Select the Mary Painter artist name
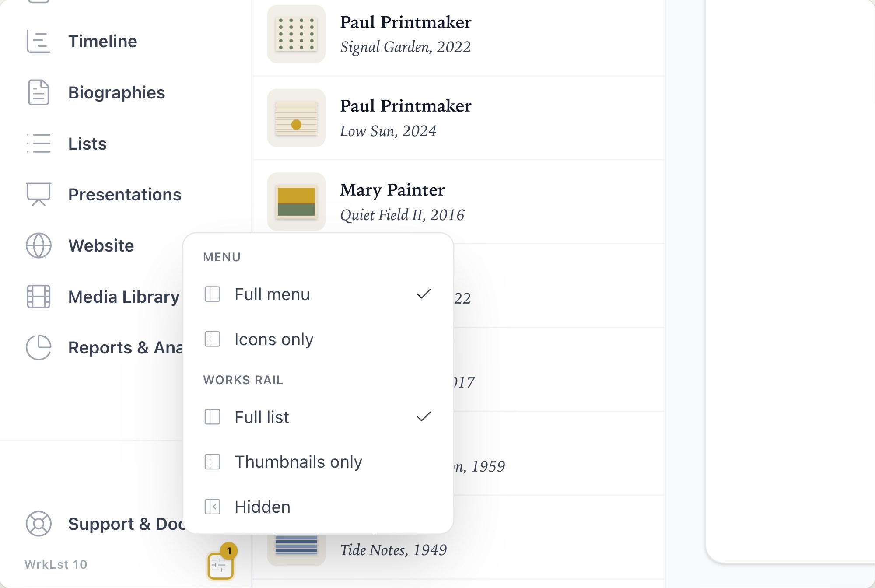875x588 pixels. pyautogui.click(x=392, y=189)
